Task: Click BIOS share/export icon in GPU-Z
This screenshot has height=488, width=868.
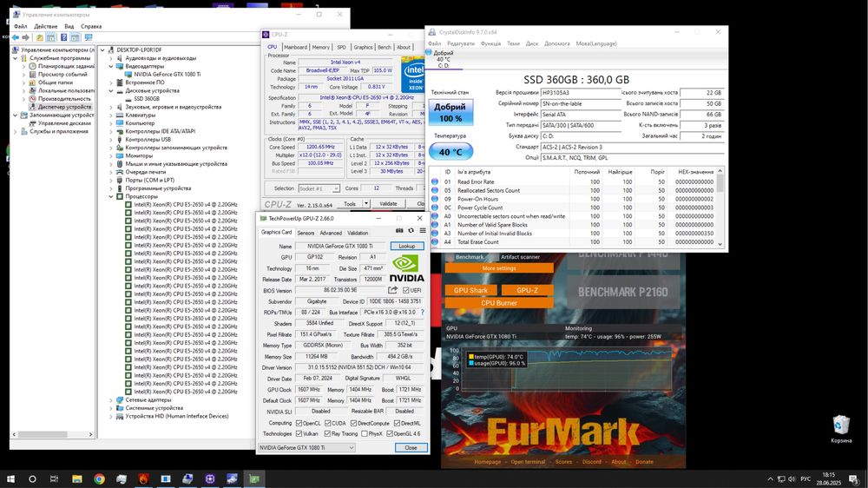Action: [392, 290]
